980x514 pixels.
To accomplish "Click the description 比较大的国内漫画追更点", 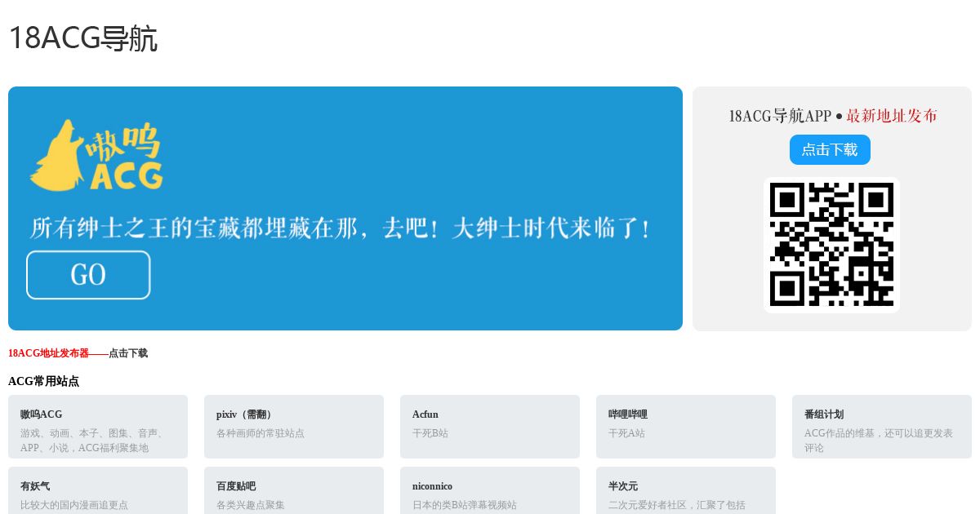I will [x=74, y=505].
